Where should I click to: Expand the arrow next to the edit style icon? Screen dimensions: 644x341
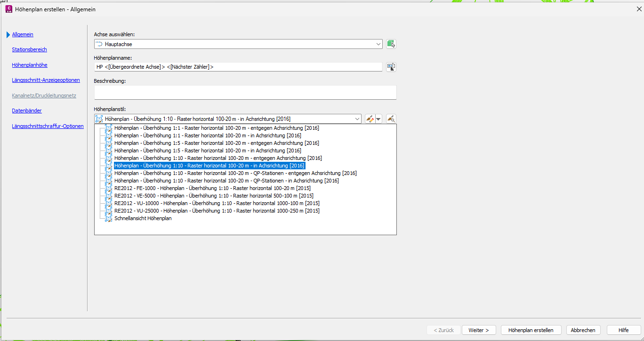point(378,119)
